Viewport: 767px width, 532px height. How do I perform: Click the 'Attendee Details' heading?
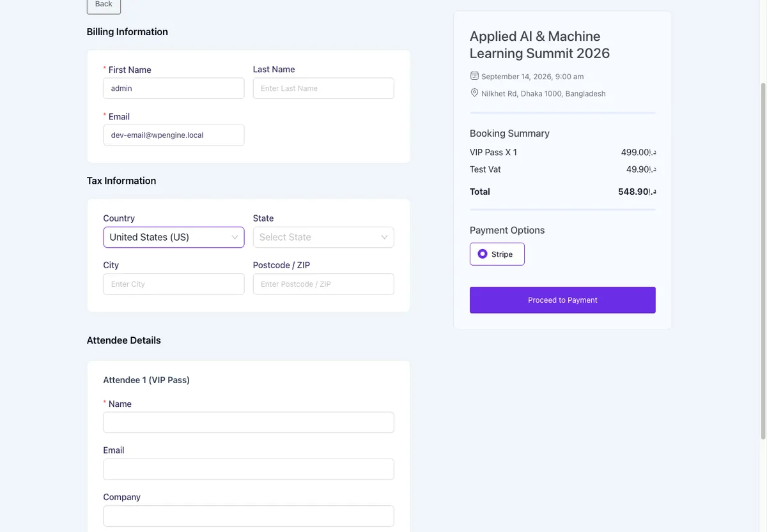(124, 340)
